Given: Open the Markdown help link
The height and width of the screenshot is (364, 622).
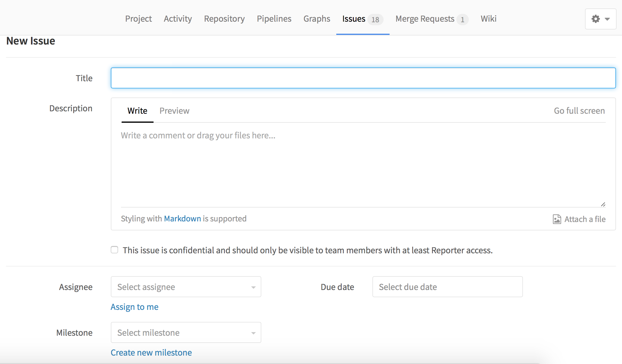Looking at the screenshot, I should tap(182, 218).
